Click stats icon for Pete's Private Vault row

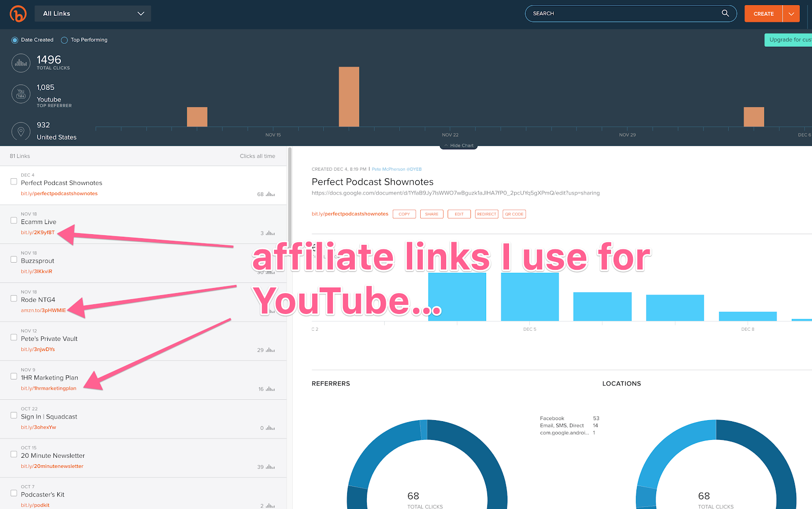(270, 350)
